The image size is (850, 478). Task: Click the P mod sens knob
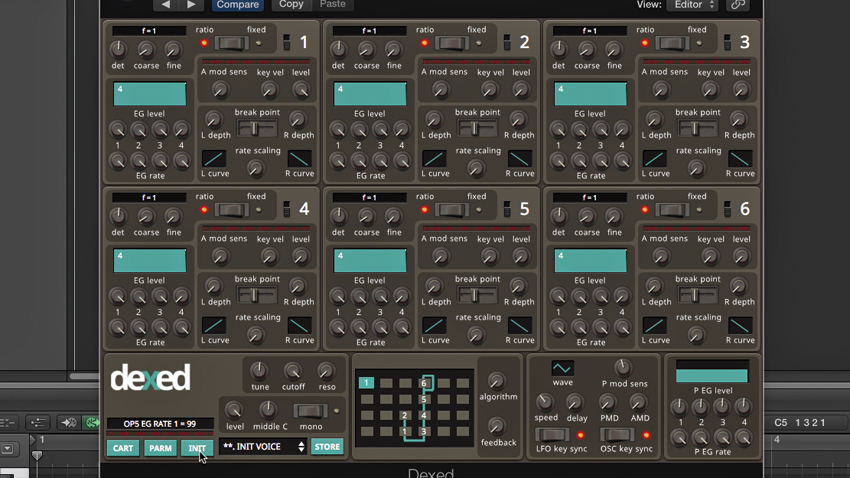(623, 367)
